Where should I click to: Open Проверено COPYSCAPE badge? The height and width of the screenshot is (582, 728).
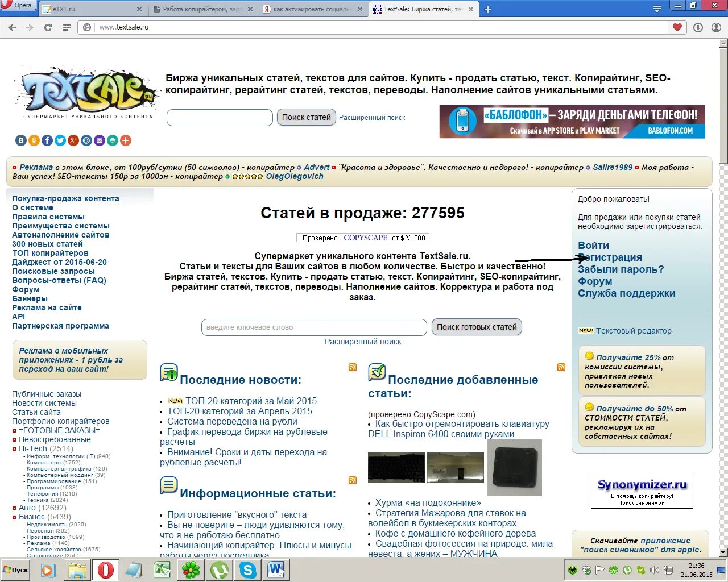tap(363, 238)
